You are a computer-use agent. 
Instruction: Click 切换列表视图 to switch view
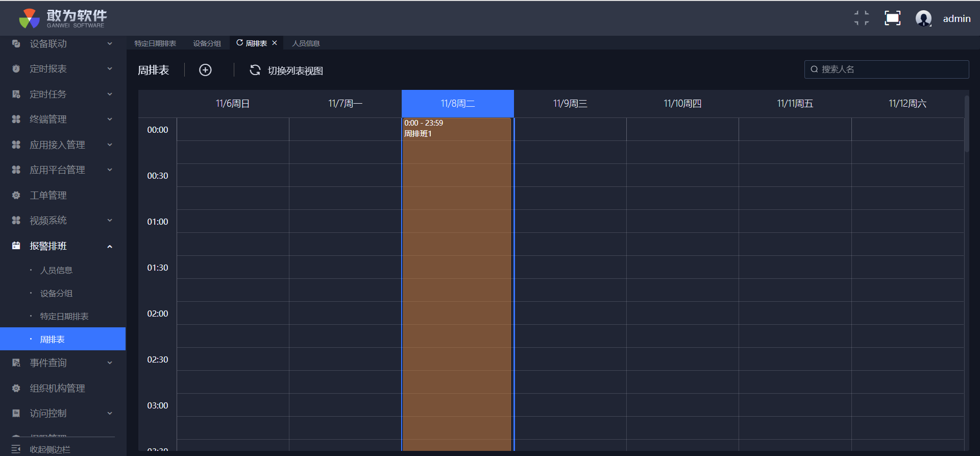point(295,70)
